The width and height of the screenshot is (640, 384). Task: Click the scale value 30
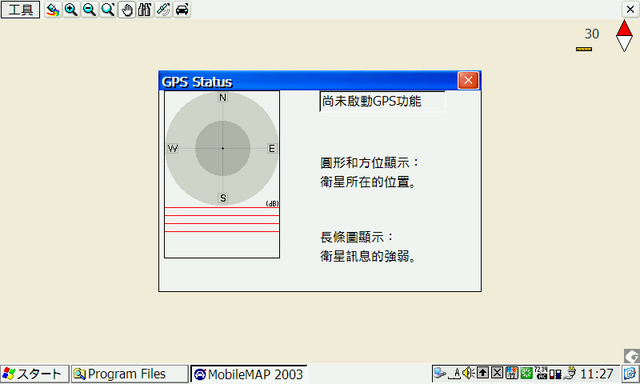pos(592,34)
